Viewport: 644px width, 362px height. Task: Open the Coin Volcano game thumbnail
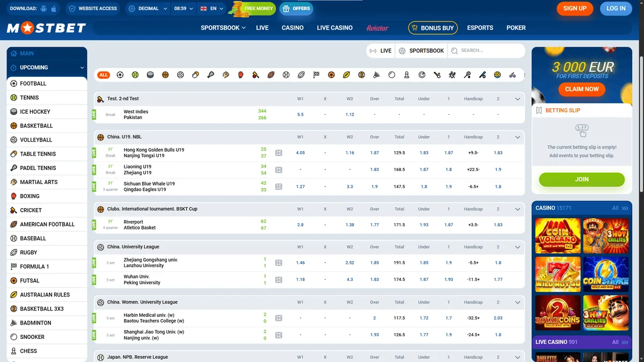click(558, 235)
